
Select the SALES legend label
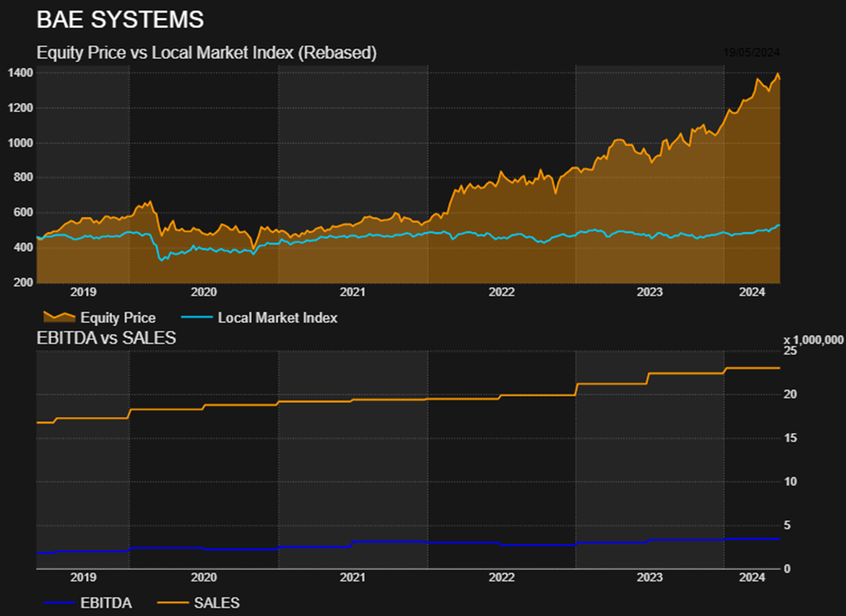click(x=217, y=602)
